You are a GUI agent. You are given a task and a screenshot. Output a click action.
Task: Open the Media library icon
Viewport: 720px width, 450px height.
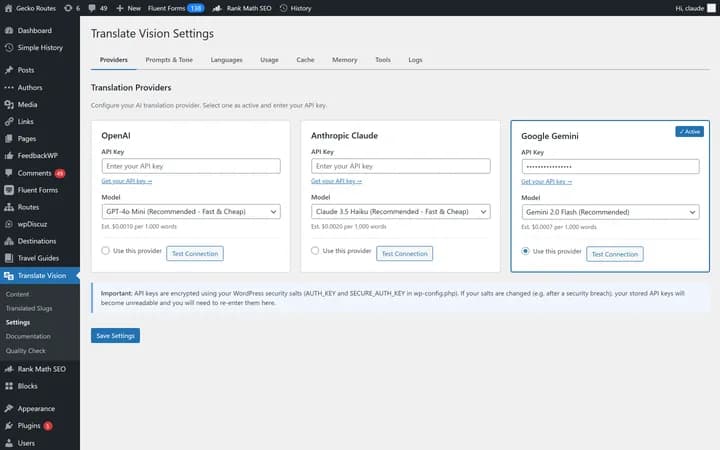(x=9, y=104)
